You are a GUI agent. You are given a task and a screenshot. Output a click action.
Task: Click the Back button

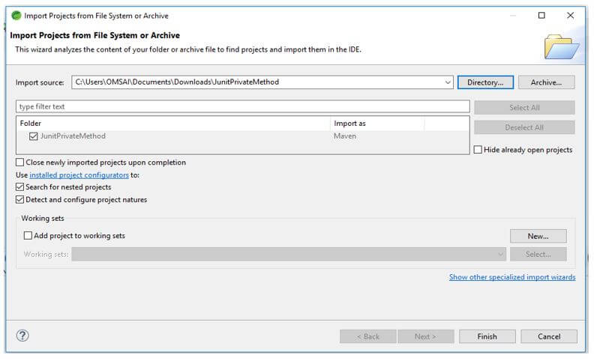[367, 336]
